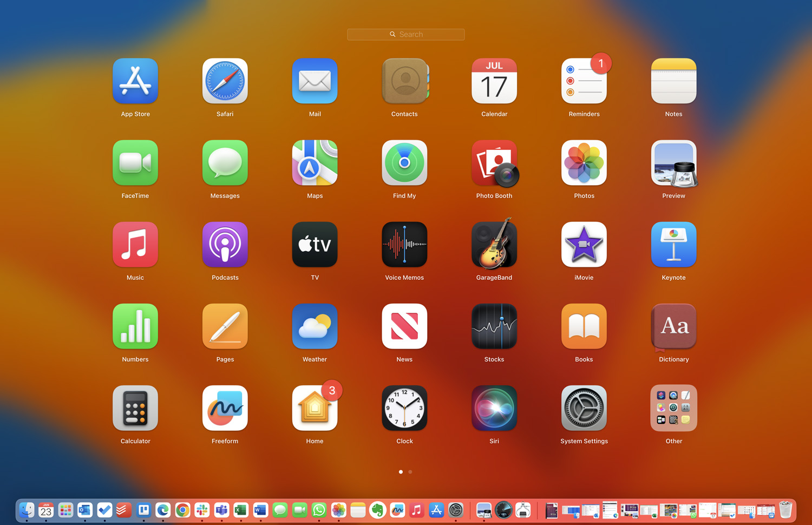Image resolution: width=812 pixels, height=525 pixels.
Task: Open the App Store in Launchpad
Action: point(135,81)
